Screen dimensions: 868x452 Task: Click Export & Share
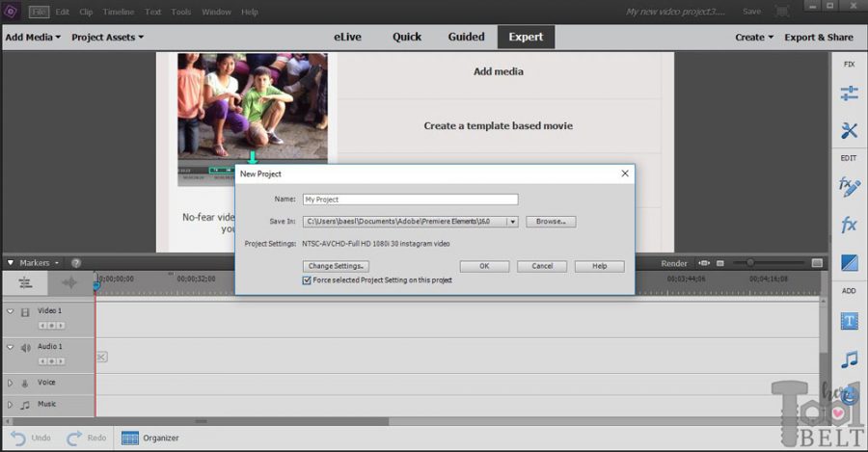point(818,37)
